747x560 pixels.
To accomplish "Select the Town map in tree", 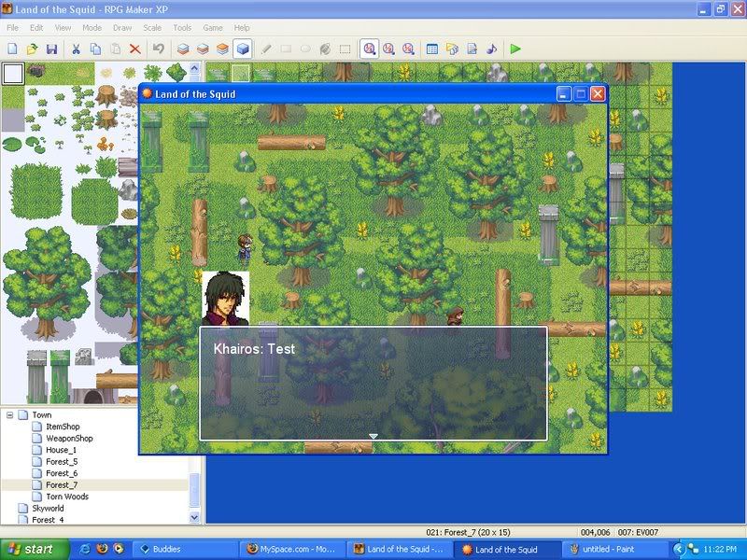I will tap(42, 415).
